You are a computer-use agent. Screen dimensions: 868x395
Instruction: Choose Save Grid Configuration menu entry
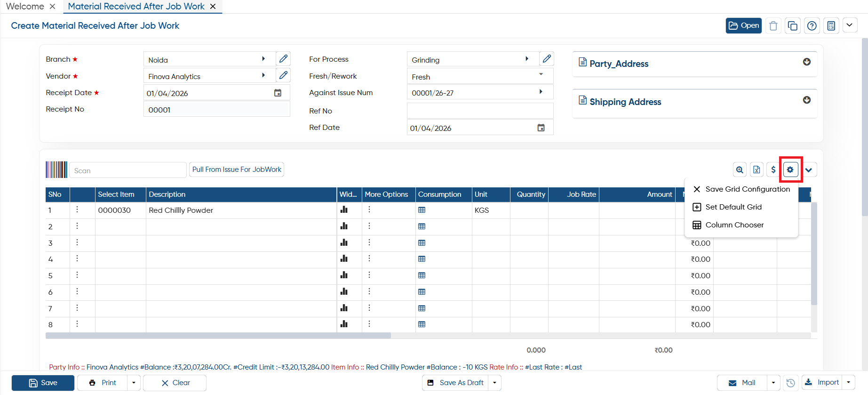tap(741, 189)
